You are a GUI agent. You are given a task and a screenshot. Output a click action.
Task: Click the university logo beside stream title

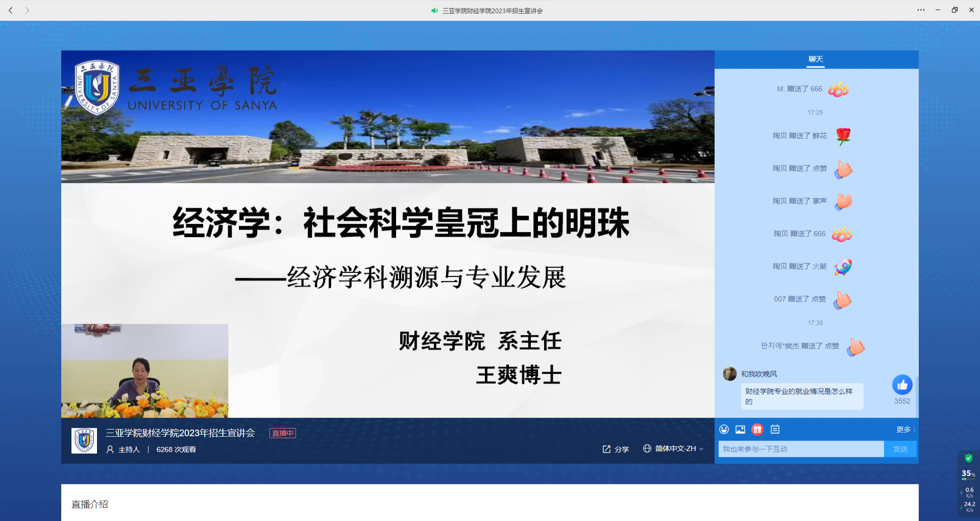[84, 440]
